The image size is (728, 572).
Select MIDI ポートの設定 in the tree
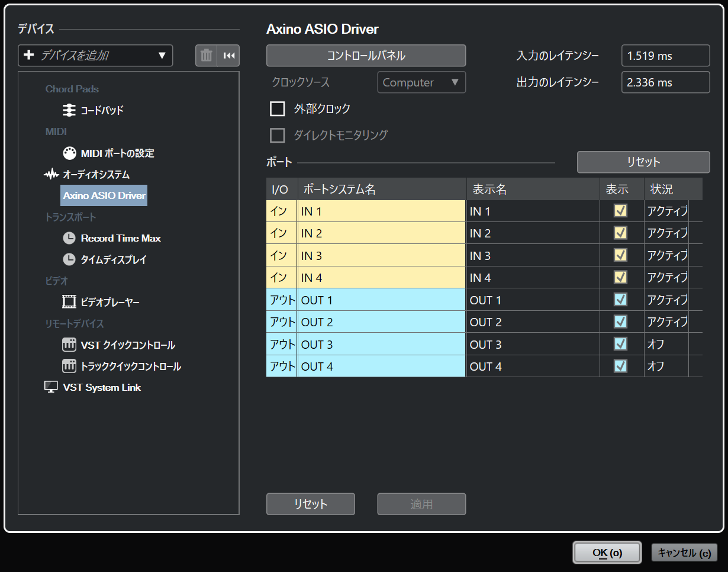(118, 153)
